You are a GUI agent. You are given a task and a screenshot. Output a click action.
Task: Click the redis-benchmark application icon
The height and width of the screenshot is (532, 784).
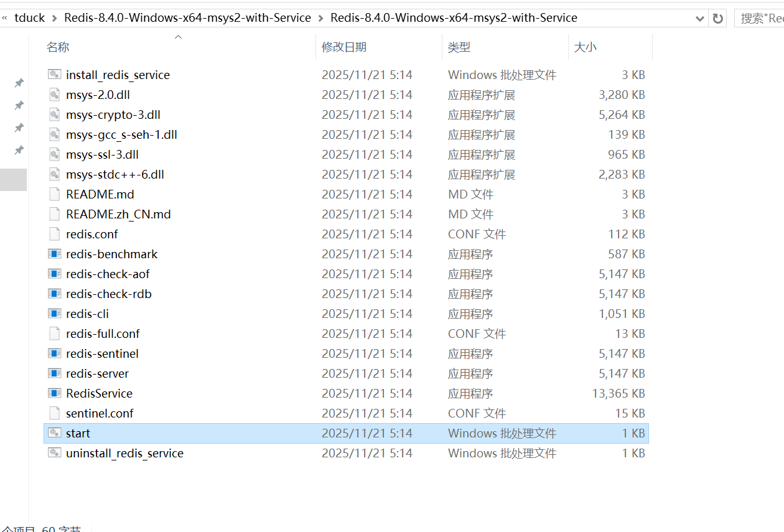pyautogui.click(x=55, y=254)
